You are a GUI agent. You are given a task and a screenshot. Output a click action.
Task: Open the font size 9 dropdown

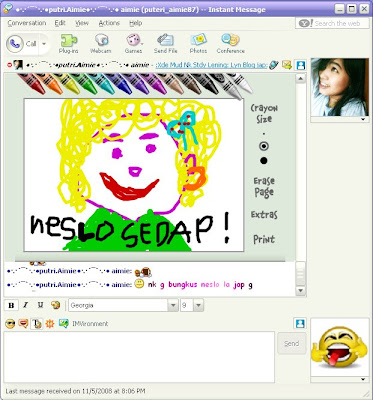tap(198, 305)
